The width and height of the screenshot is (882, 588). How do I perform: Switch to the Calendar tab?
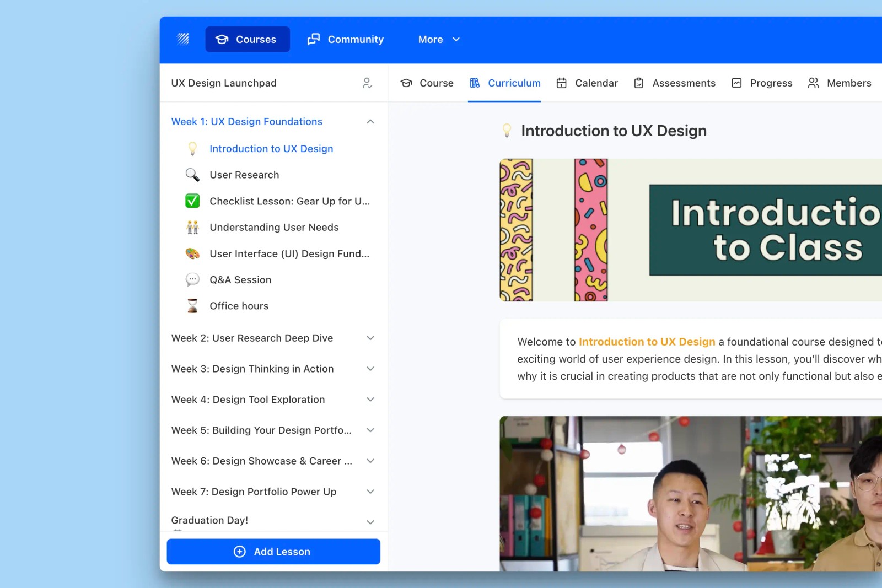(x=587, y=83)
